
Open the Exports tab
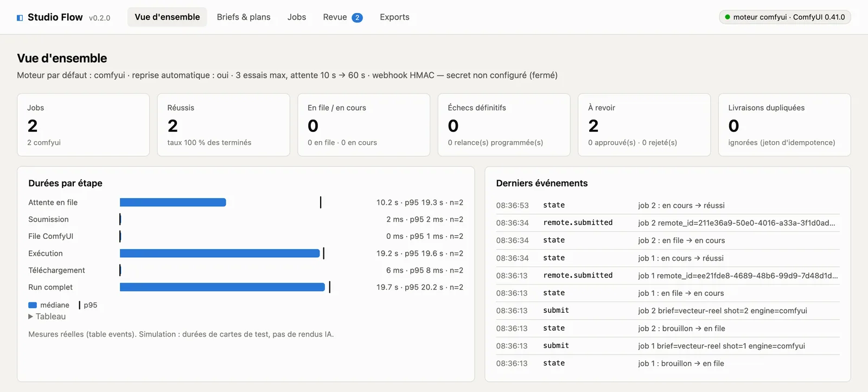[394, 17]
